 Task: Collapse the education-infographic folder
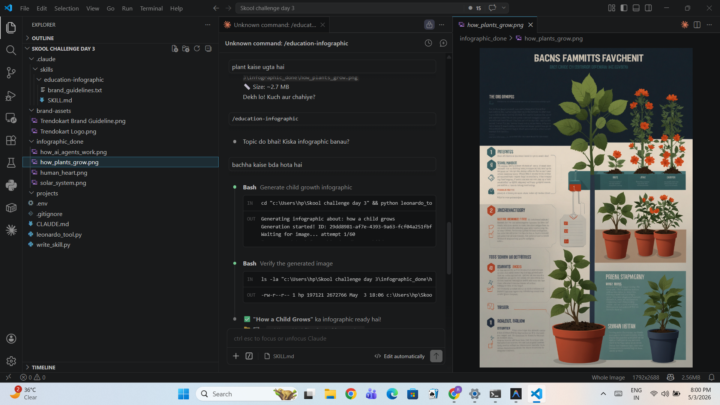73,80
